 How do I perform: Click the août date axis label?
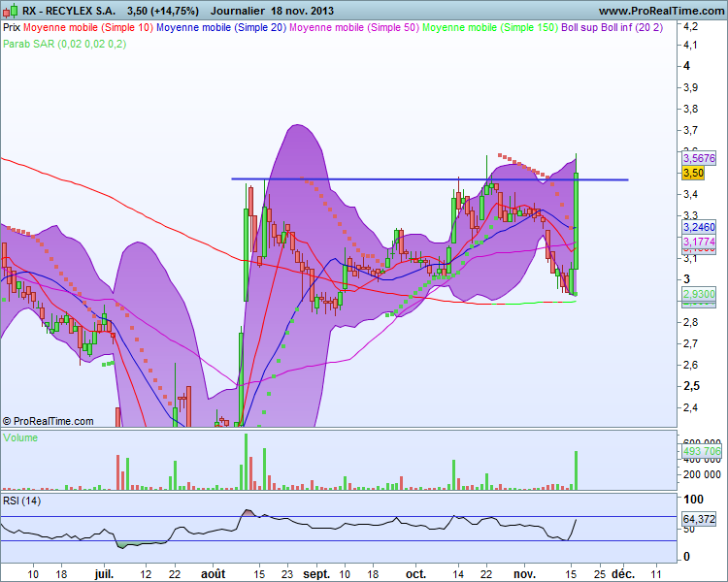(213, 574)
